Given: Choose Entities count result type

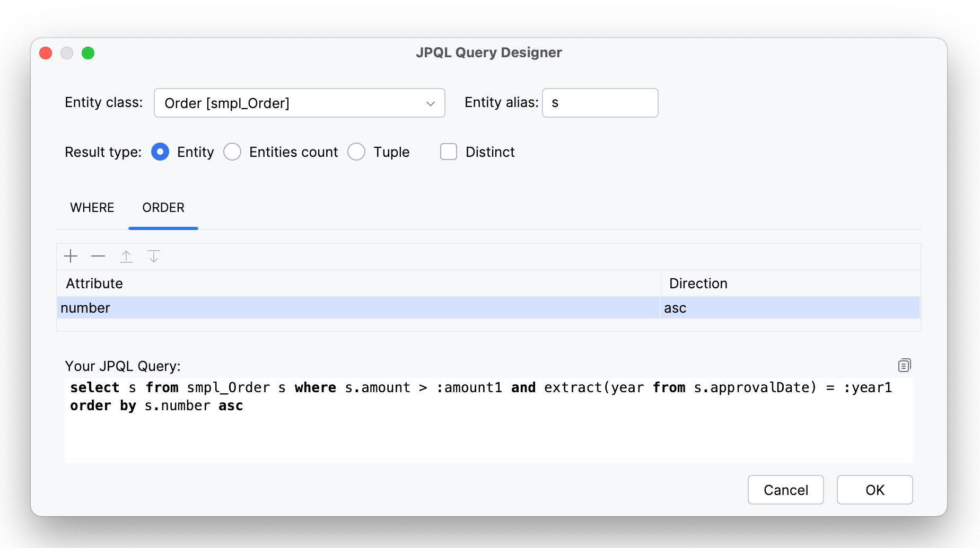Looking at the screenshot, I should [x=232, y=152].
